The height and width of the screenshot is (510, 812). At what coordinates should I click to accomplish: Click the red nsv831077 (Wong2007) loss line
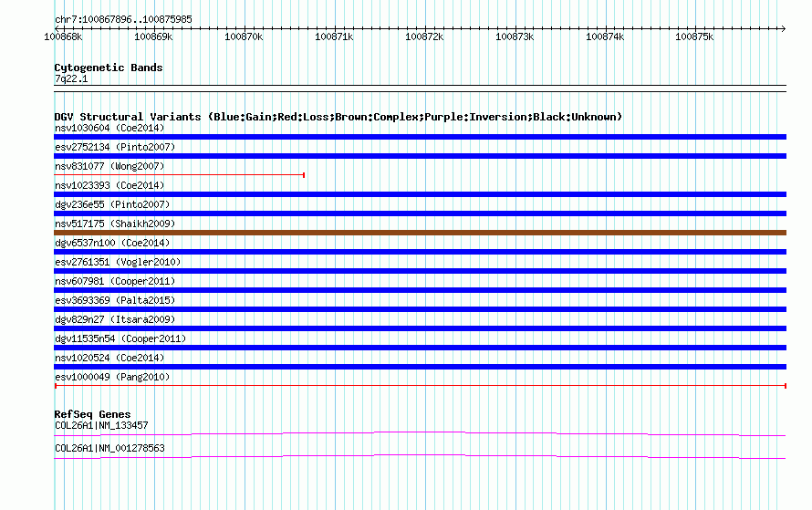coord(179,175)
